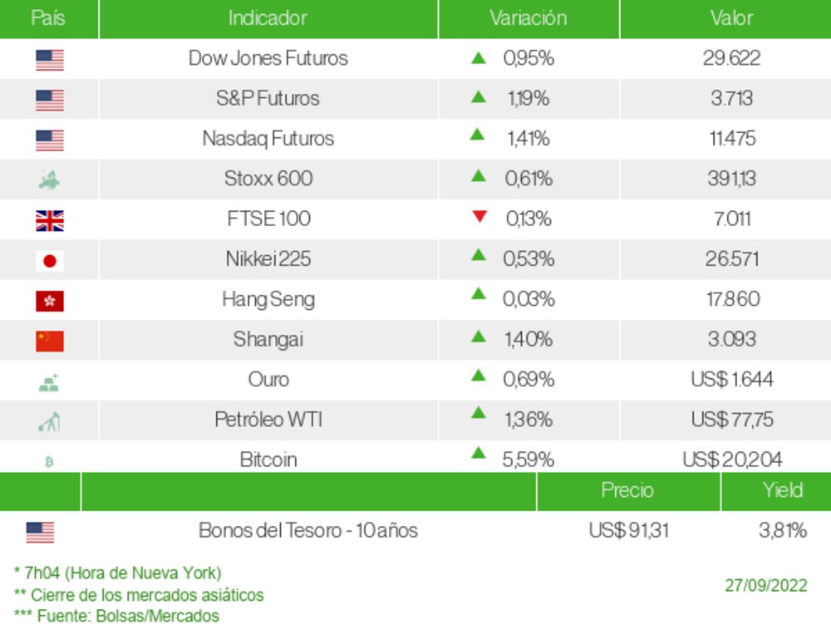Select the US flag beside Bonos del Tesoro

[40, 532]
